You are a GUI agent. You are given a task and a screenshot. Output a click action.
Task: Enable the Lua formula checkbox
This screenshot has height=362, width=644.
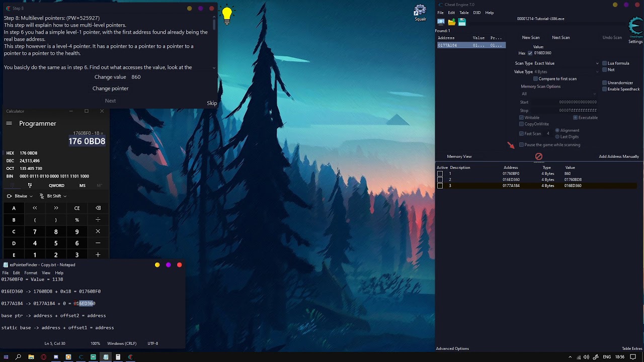pos(604,63)
